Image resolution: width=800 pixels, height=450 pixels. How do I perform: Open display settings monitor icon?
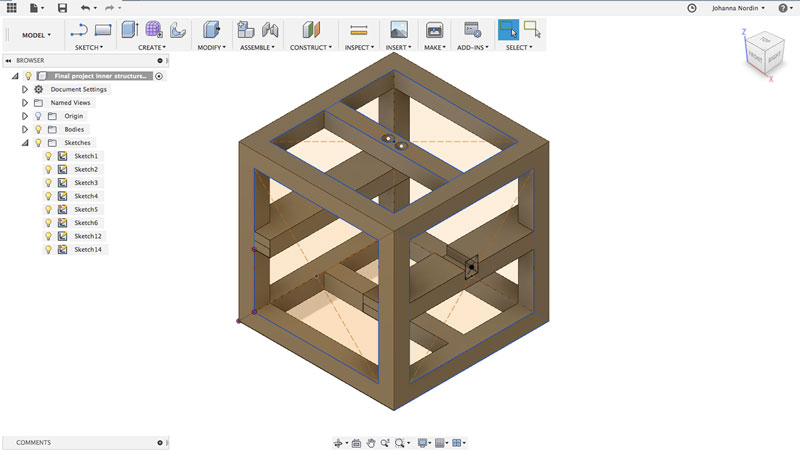click(x=422, y=443)
